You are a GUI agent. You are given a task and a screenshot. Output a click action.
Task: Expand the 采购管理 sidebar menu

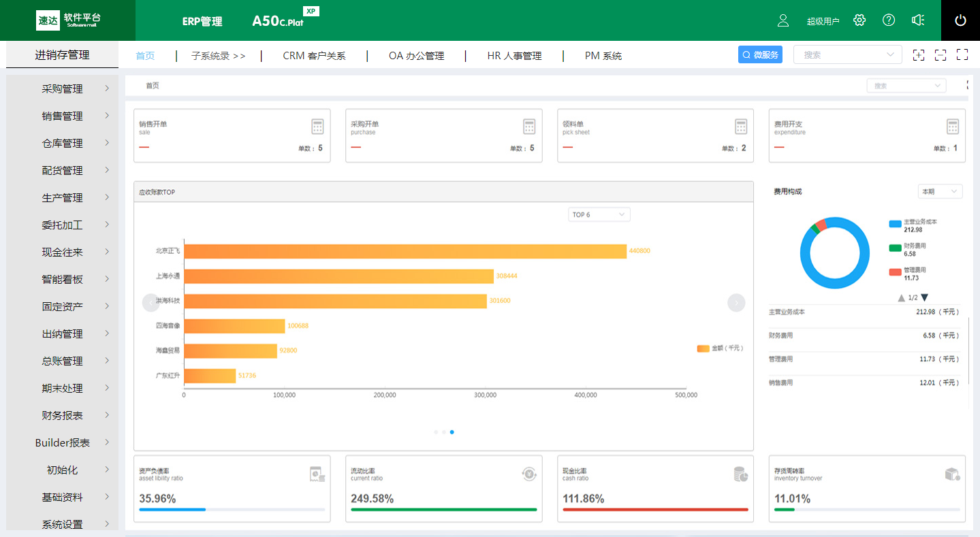click(63, 88)
